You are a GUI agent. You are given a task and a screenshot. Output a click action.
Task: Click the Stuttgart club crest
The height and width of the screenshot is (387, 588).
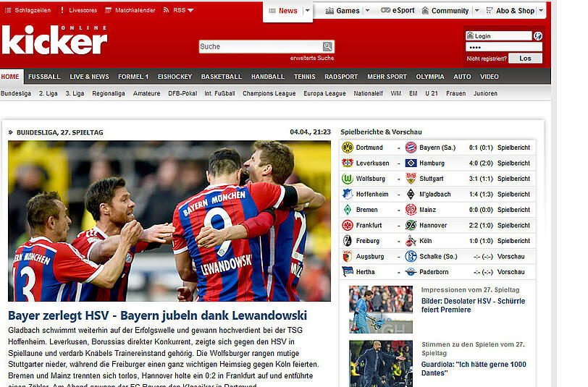[411, 179]
